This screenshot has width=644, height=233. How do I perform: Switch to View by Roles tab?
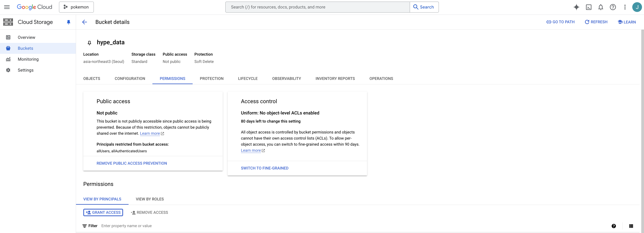[150, 199]
